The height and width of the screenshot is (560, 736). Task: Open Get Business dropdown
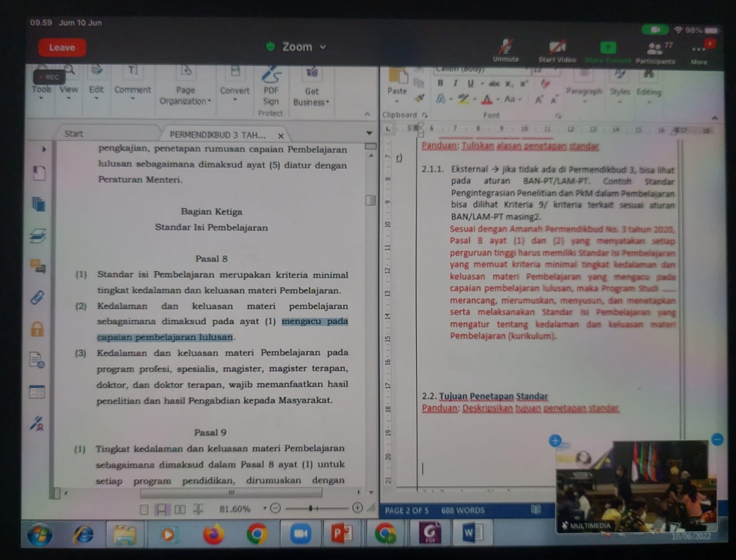pyautogui.click(x=311, y=87)
